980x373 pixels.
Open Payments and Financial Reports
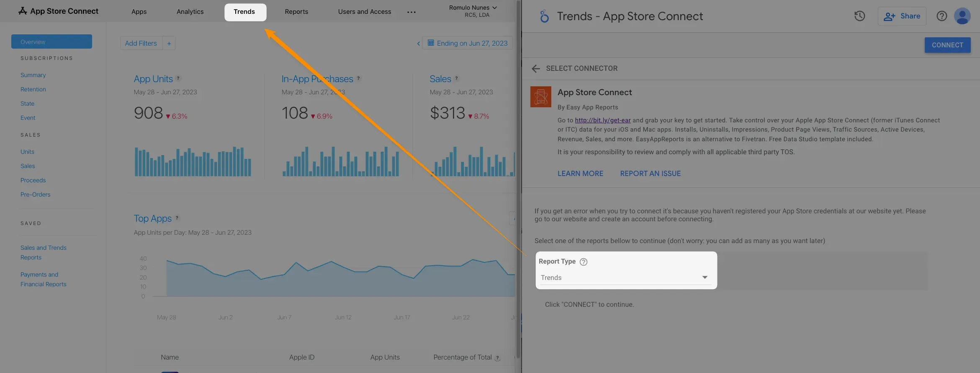[x=44, y=279]
